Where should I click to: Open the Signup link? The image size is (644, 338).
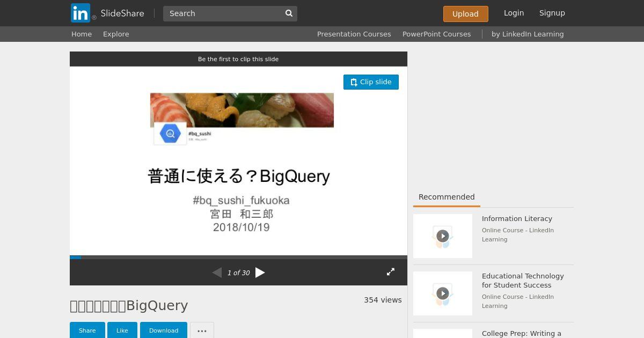click(552, 13)
